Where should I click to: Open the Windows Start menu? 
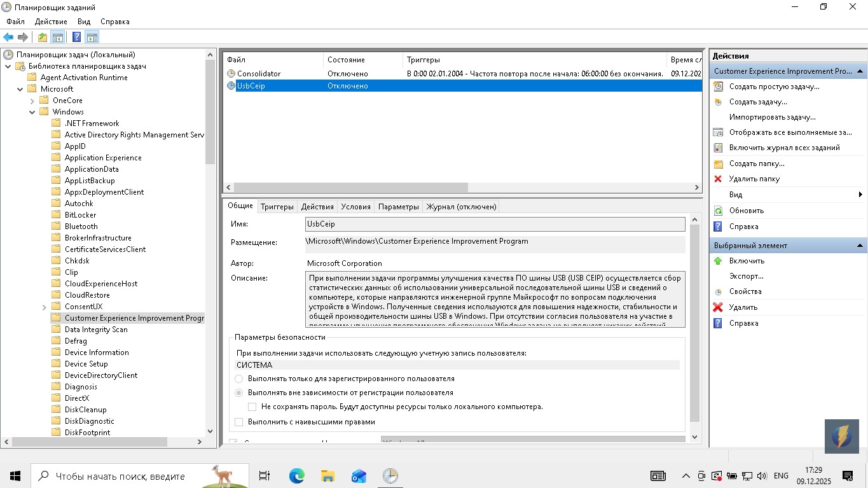[15, 476]
